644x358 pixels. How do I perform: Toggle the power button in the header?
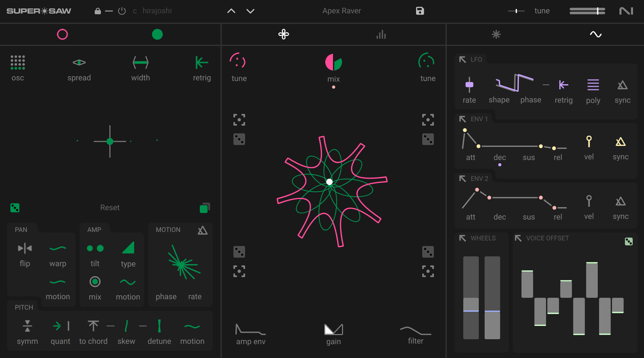coord(122,11)
